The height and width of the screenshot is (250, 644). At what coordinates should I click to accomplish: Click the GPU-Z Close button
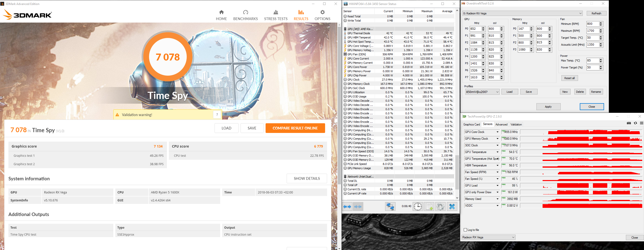pyautogui.click(x=635, y=237)
